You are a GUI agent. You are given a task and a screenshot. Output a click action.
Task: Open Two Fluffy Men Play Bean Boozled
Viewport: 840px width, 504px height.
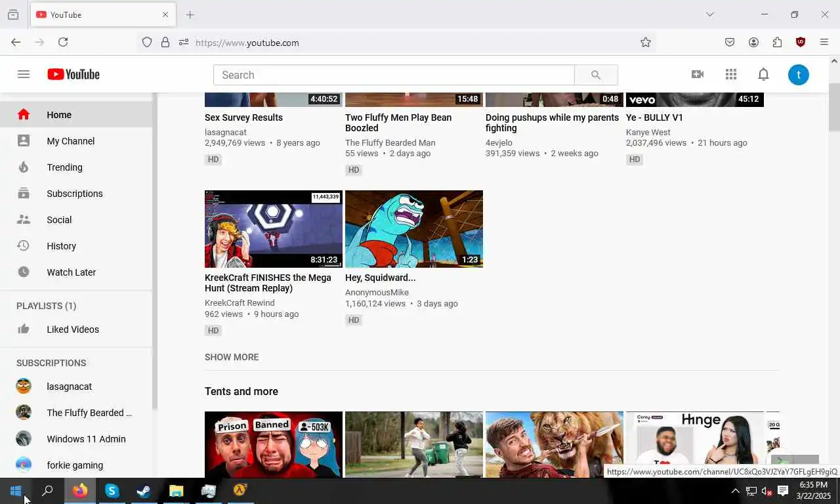pos(398,123)
